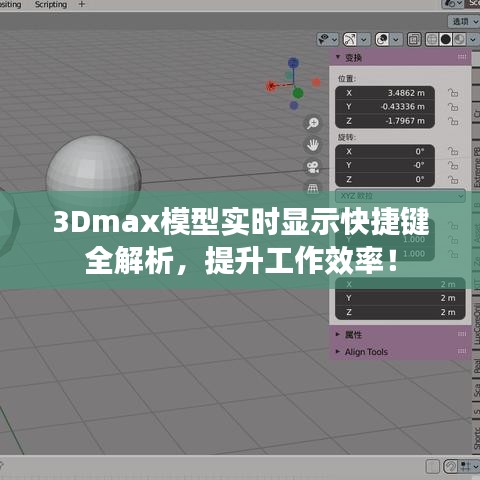This screenshot has width=480, height=480.
Task: Toggle X-ray display mode
Action: coord(414,39)
